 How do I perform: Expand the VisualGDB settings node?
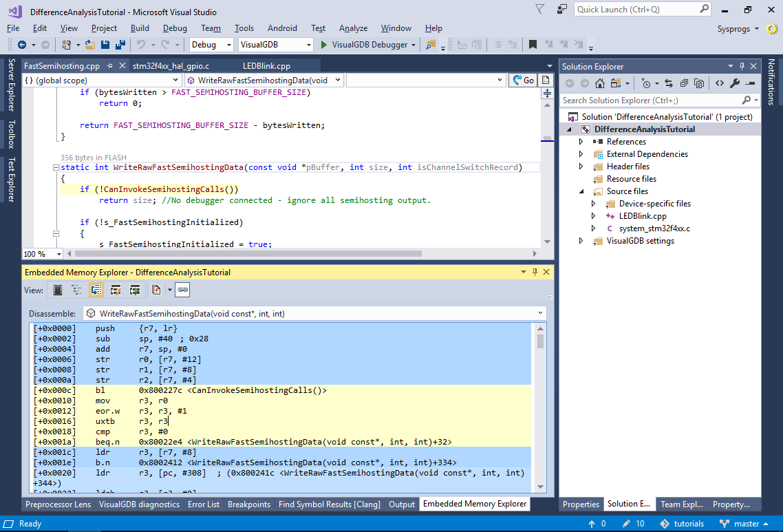click(x=581, y=241)
